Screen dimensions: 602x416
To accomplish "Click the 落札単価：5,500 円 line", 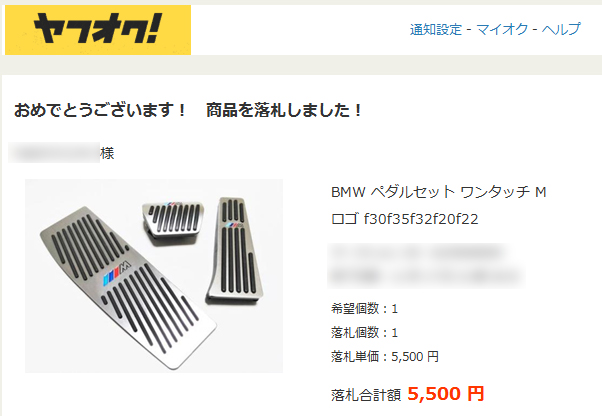I will click(385, 357).
